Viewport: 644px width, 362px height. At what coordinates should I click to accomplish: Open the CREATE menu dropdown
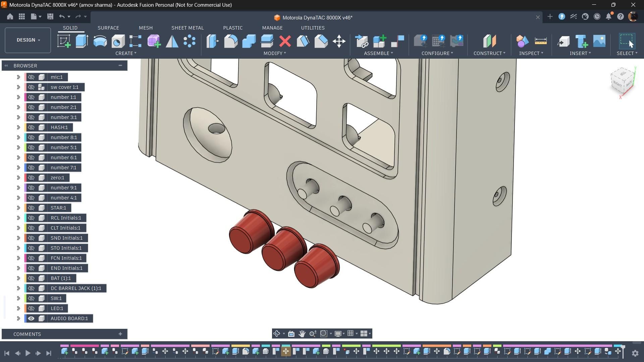126,53
